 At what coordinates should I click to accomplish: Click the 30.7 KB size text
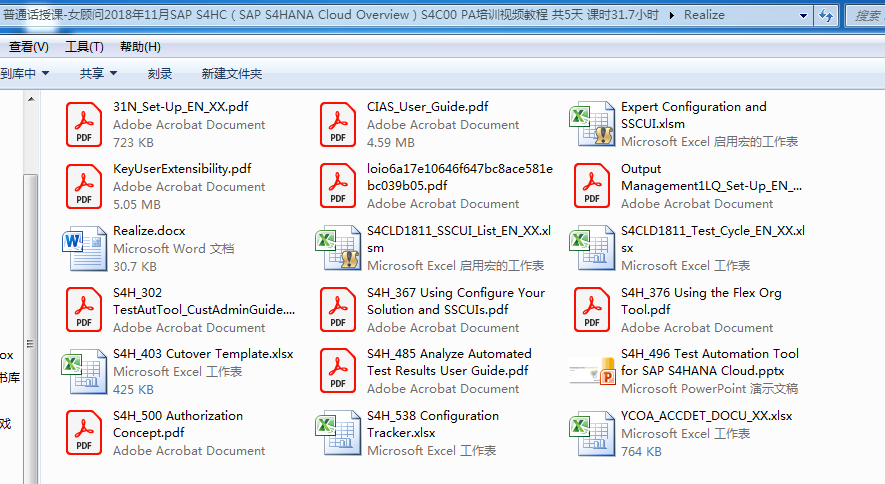pyautogui.click(x=135, y=267)
